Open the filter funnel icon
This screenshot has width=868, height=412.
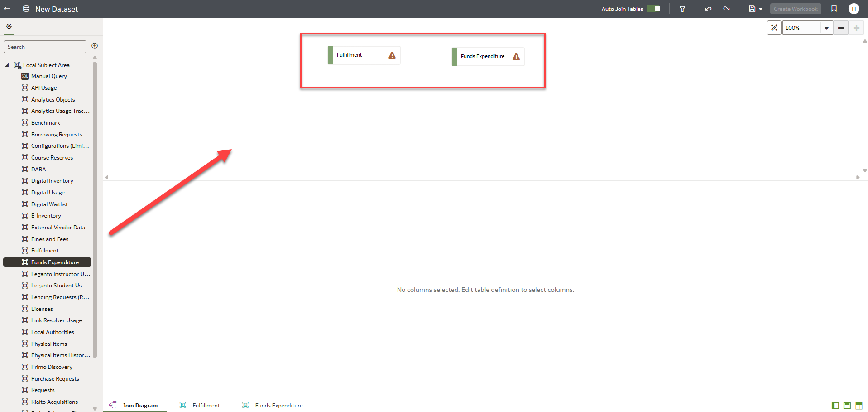point(682,9)
